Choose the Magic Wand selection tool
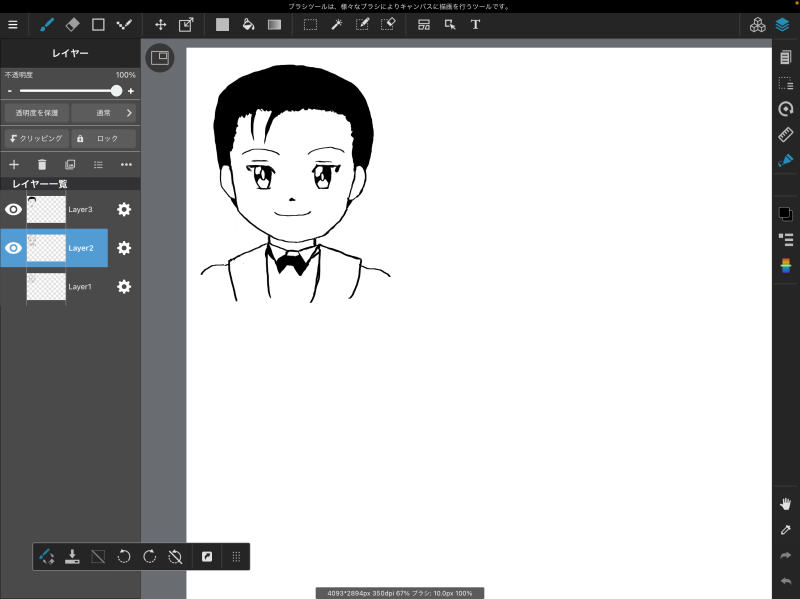This screenshot has height=599, width=800. coord(337,24)
